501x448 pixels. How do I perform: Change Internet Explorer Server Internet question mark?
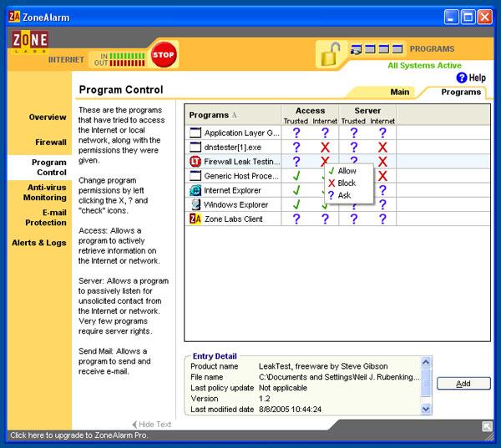point(382,190)
